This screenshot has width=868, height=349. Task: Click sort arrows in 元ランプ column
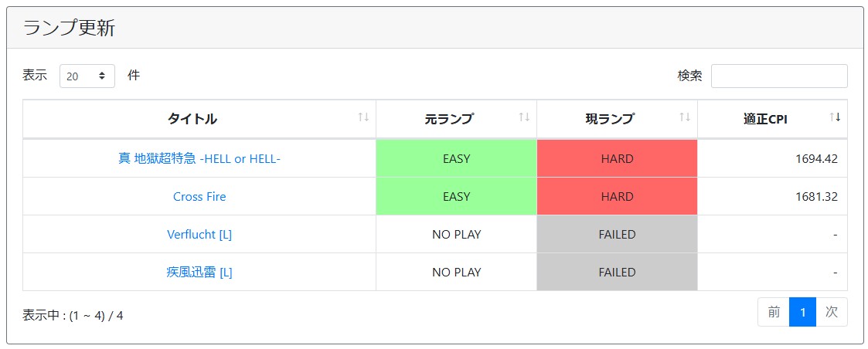[x=524, y=117]
